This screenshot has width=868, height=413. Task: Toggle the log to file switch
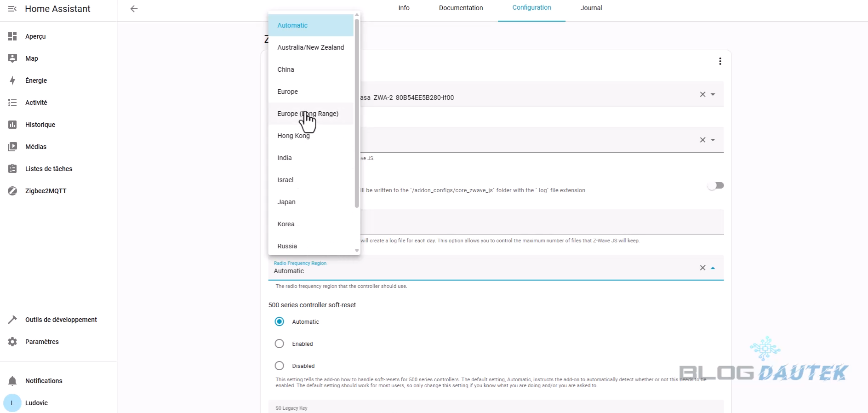(x=715, y=185)
